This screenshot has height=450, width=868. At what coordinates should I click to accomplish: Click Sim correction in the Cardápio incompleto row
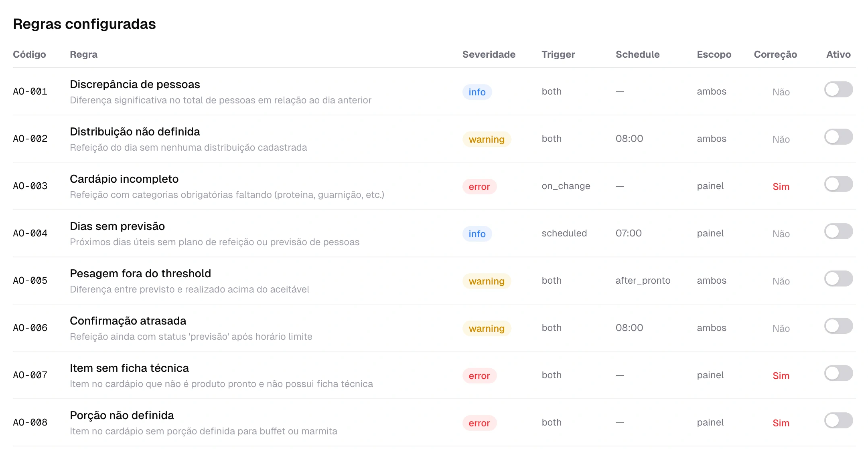[781, 187]
